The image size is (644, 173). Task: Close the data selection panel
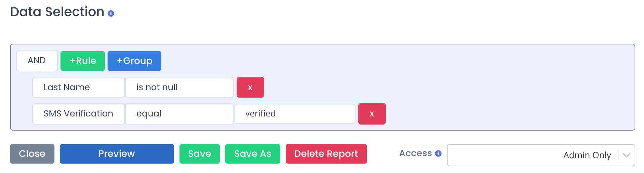[x=32, y=154]
